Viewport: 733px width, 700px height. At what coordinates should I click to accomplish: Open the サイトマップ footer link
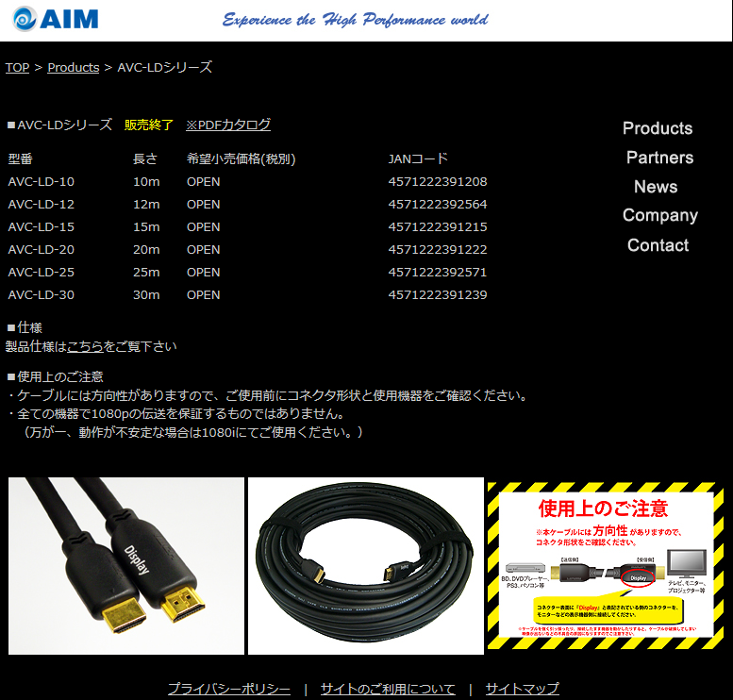click(x=523, y=689)
